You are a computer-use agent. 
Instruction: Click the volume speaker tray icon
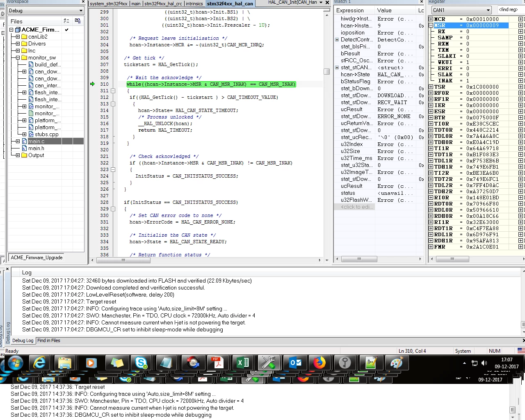[x=484, y=363]
